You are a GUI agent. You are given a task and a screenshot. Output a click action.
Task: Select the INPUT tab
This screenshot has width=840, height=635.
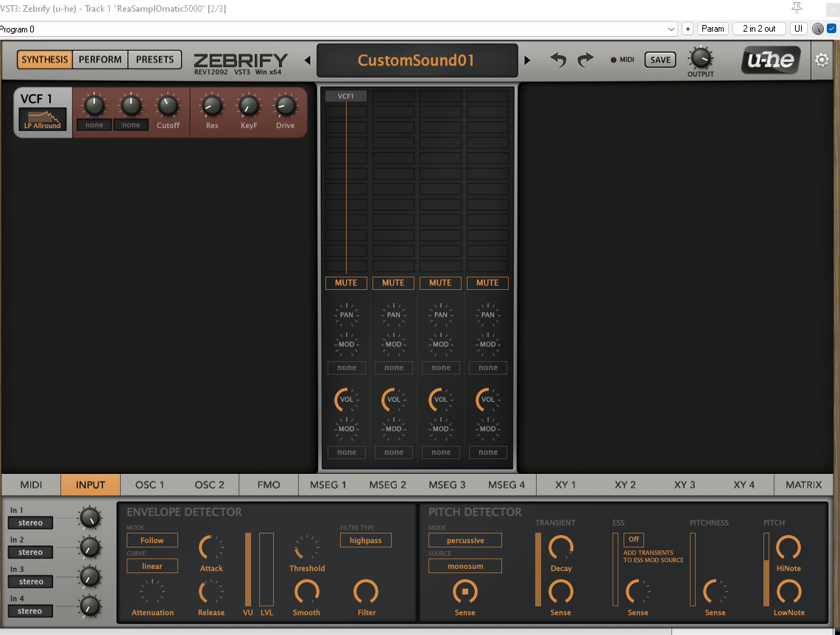coord(91,485)
